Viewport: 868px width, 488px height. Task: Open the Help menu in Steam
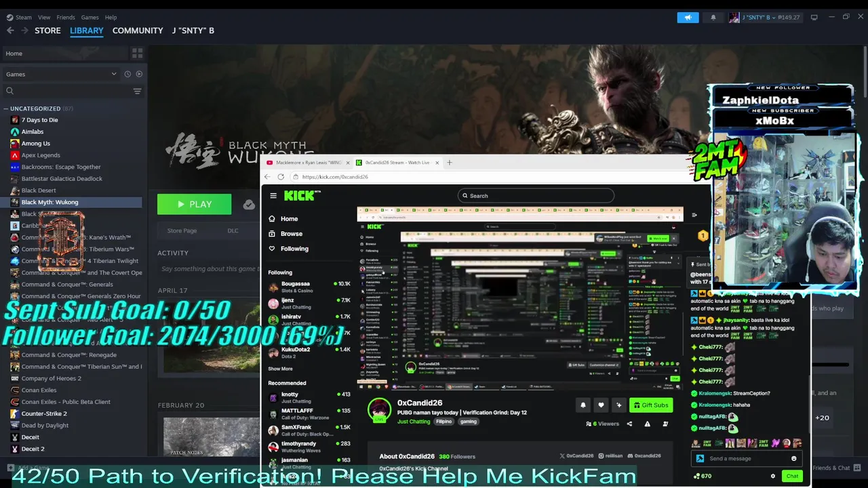coord(111,17)
